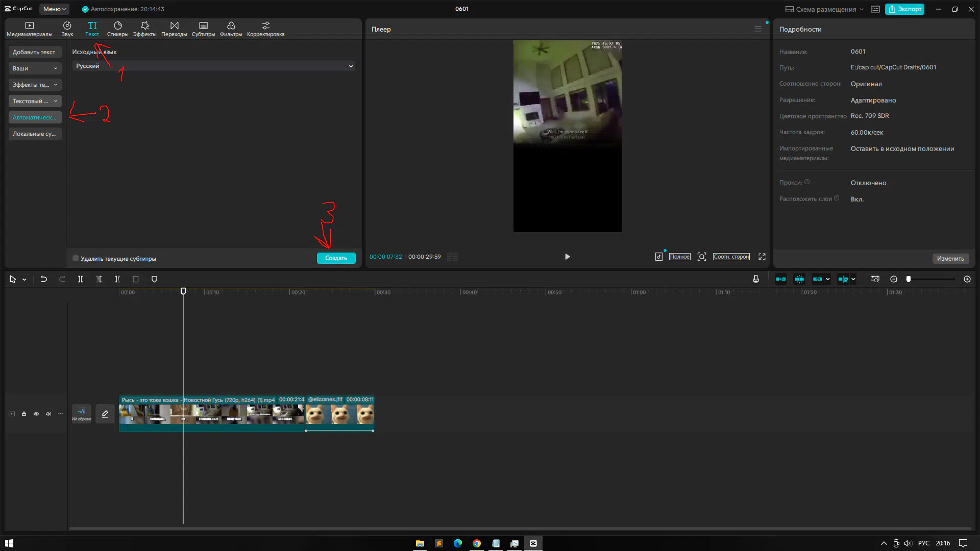
Task: Toggle track visibility eye icon
Action: 36,414
